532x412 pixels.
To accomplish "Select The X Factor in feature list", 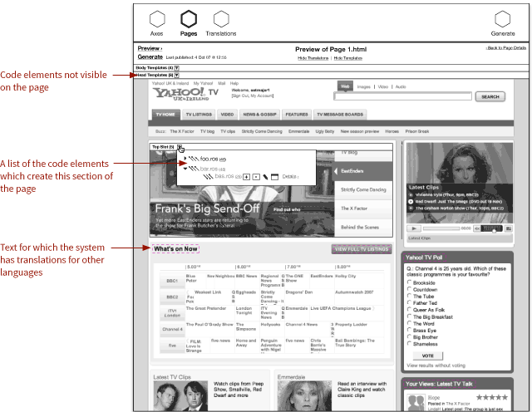I will point(363,208).
